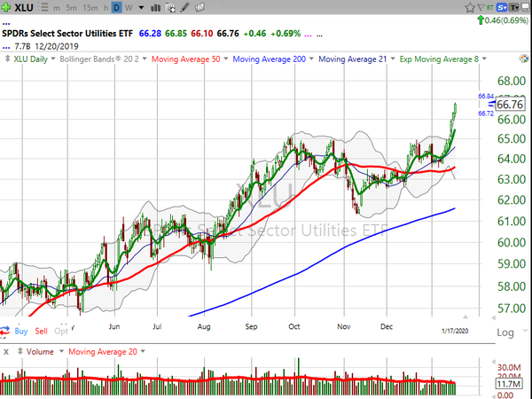Image resolution: width=532 pixels, height=399 pixels.
Task: Toggle the flag icon for XLU
Action: coord(481,7)
